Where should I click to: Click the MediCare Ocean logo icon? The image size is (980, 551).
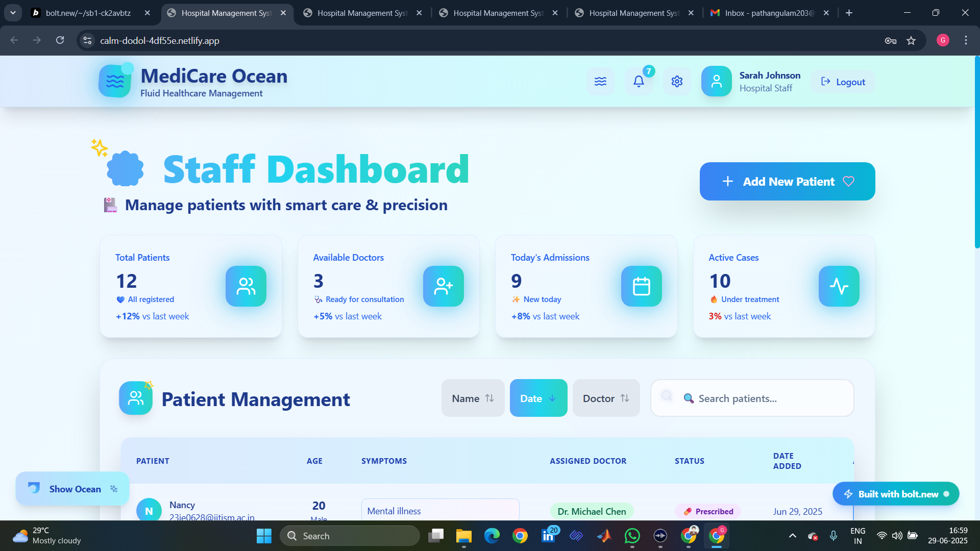(115, 81)
